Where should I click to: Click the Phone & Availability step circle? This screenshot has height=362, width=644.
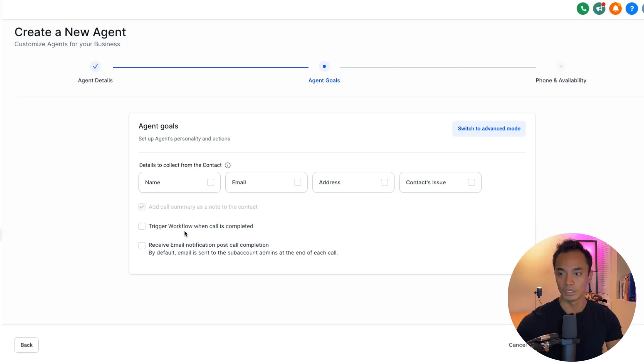pos(561,66)
